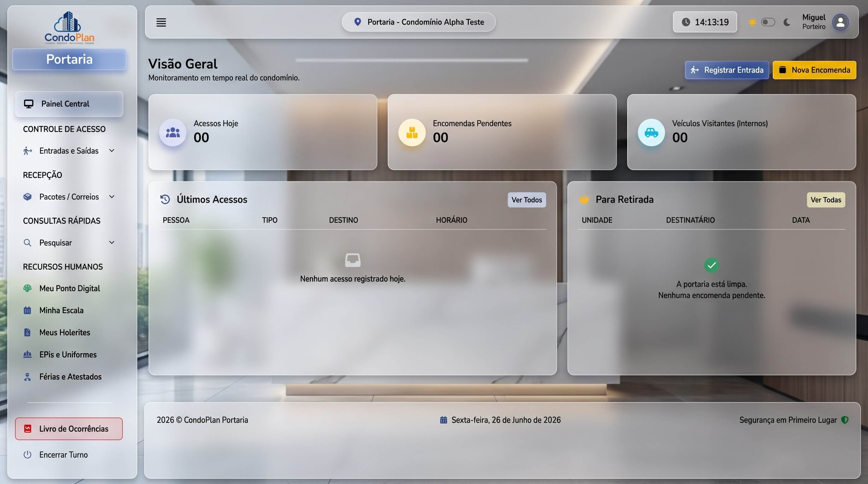Click the box icon beside Para Retirada
Screen dimensions: 868x484
click(584, 199)
